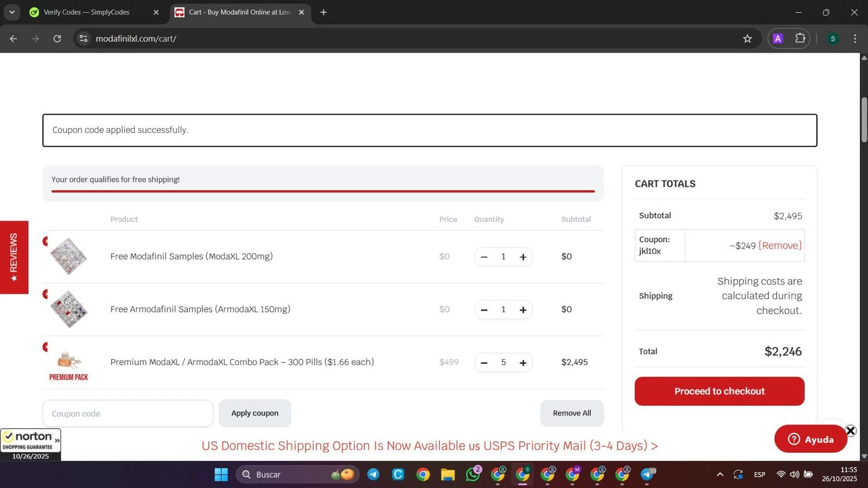The height and width of the screenshot is (488, 868).
Task: Remove Premium Combo Pack from cart
Action: click(46, 347)
